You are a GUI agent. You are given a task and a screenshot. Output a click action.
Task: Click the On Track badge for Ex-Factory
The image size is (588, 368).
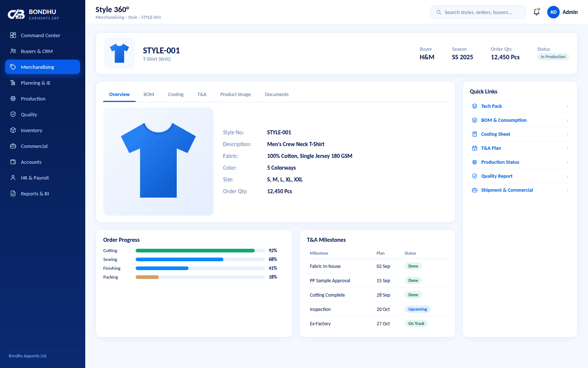[x=416, y=323]
